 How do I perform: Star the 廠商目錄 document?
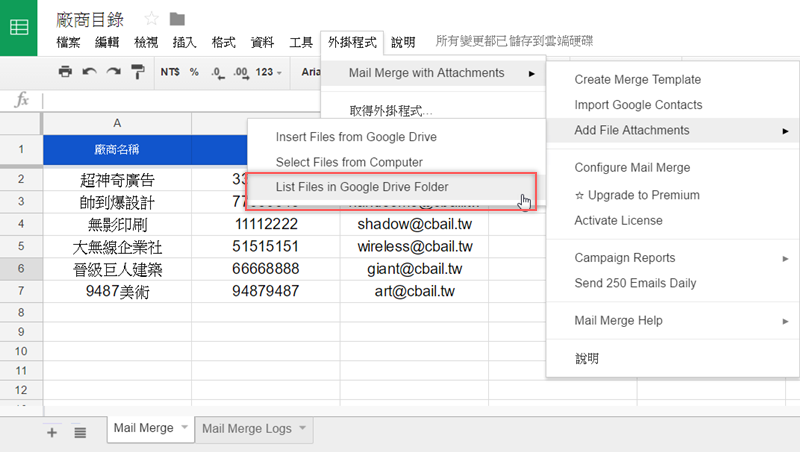152,19
